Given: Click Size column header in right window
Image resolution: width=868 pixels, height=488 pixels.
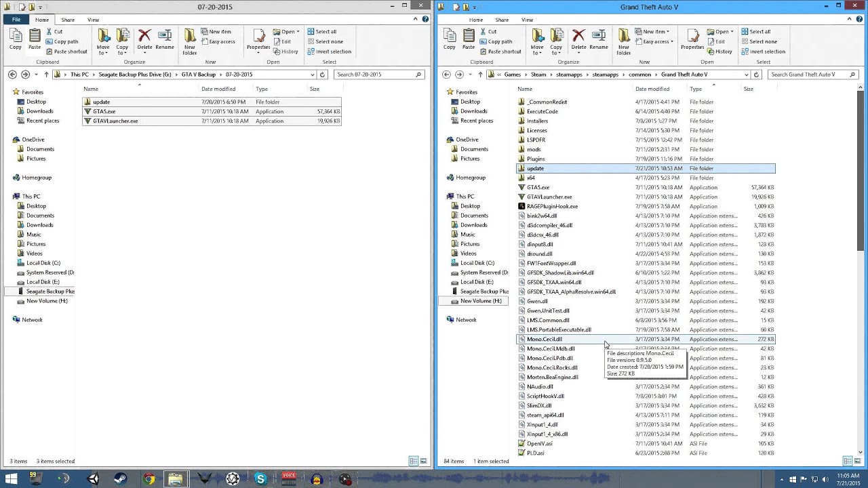Looking at the screenshot, I should tap(759, 89).
